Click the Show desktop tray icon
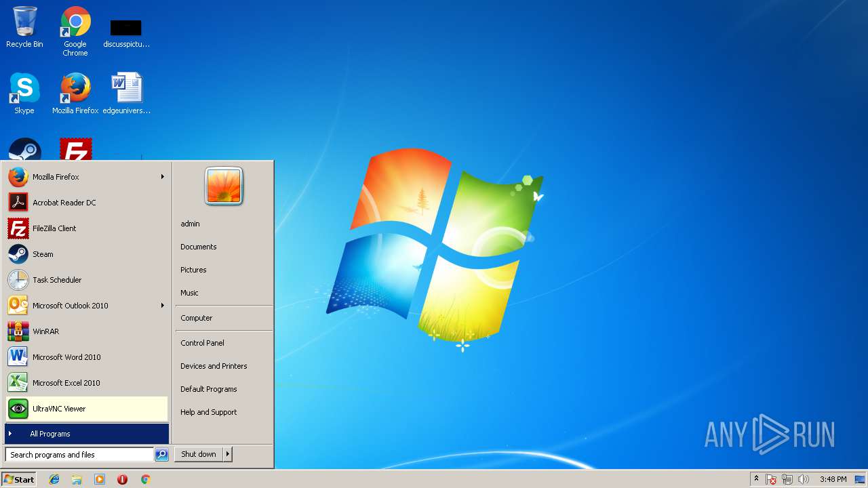This screenshot has width=868, height=488. [x=860, y=479]
